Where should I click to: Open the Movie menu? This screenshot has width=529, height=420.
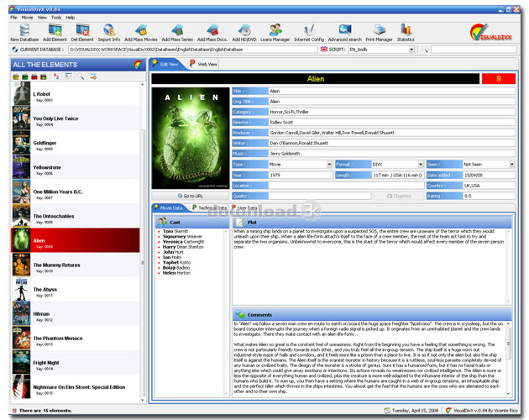tap(28, 18)
